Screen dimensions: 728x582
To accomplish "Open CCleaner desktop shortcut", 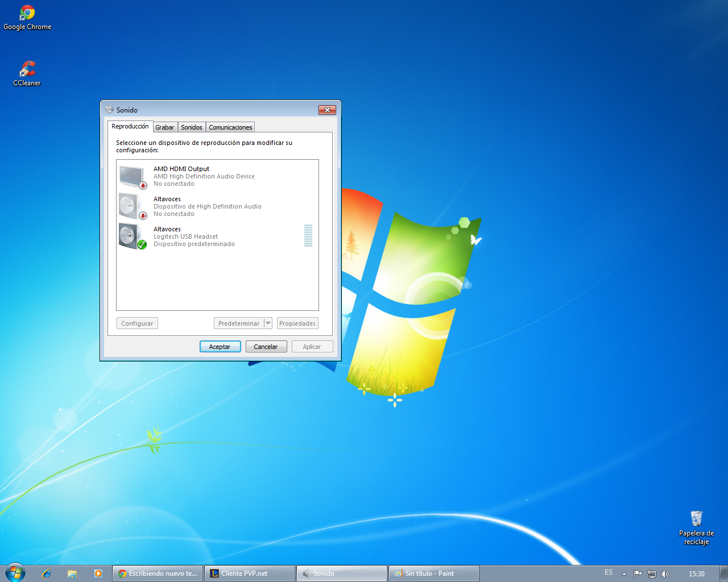I will pyautogui.click(x=27, y=74).
